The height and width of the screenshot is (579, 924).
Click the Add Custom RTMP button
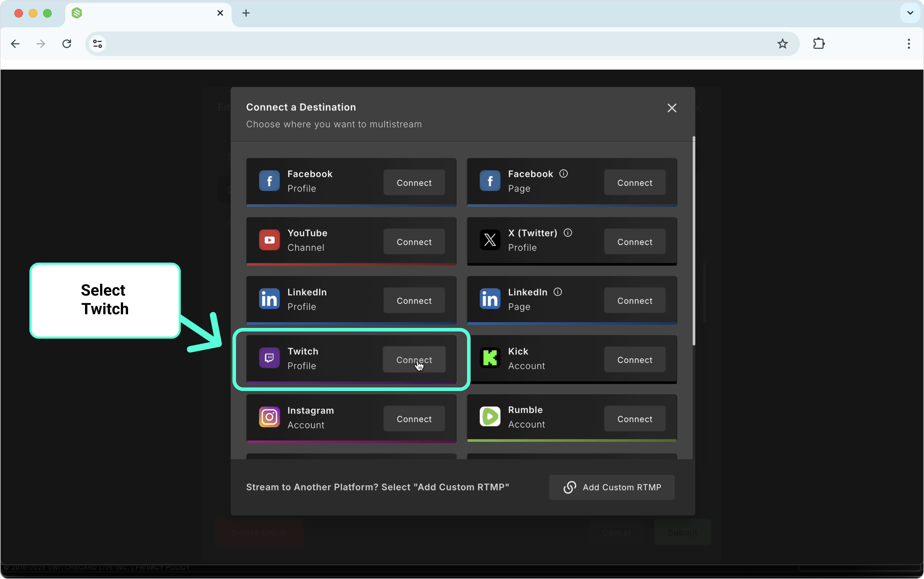tap(611, 487)
